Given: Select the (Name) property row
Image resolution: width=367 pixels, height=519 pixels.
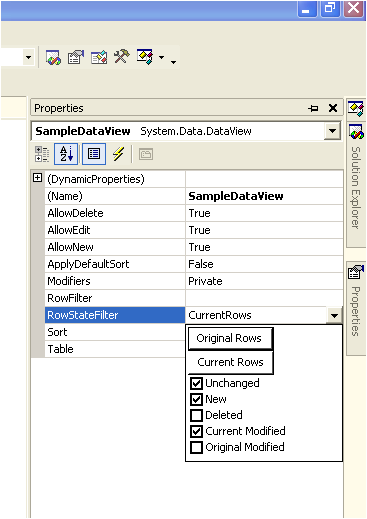Looking at the screenshot, I should [x=115, y=196].
